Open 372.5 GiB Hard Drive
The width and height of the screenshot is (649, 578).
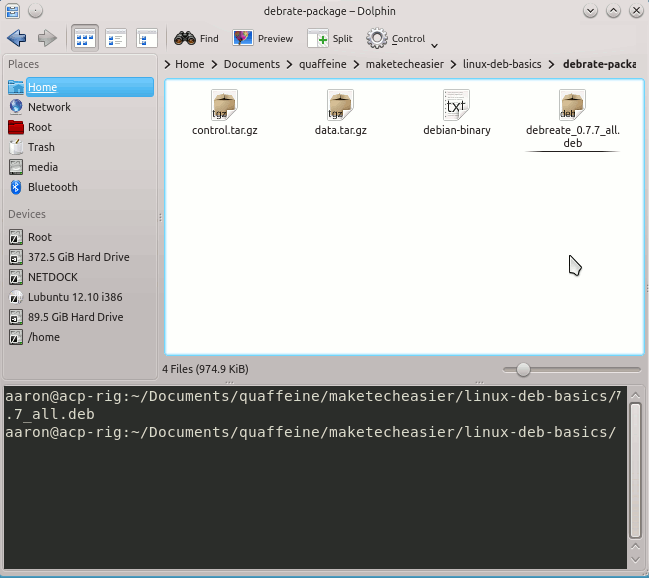pyautogui.click(x=80, y=257)
